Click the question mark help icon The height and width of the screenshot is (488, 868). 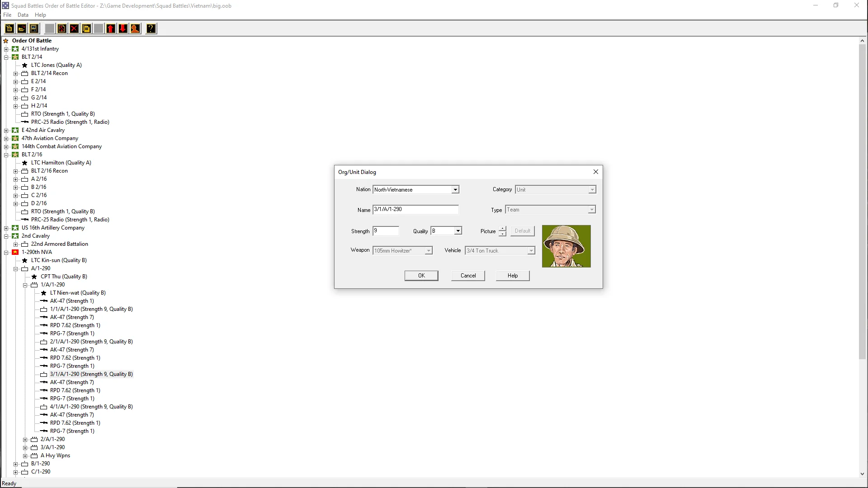point(151,28)
